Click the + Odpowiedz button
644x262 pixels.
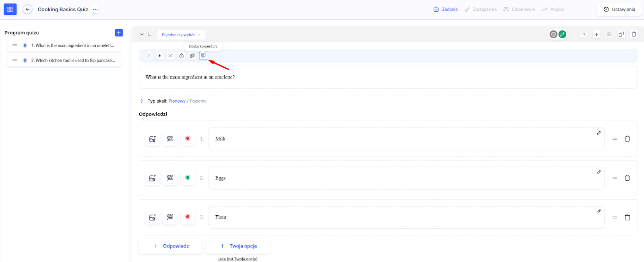pyautogui.click(x=171, y=246)
